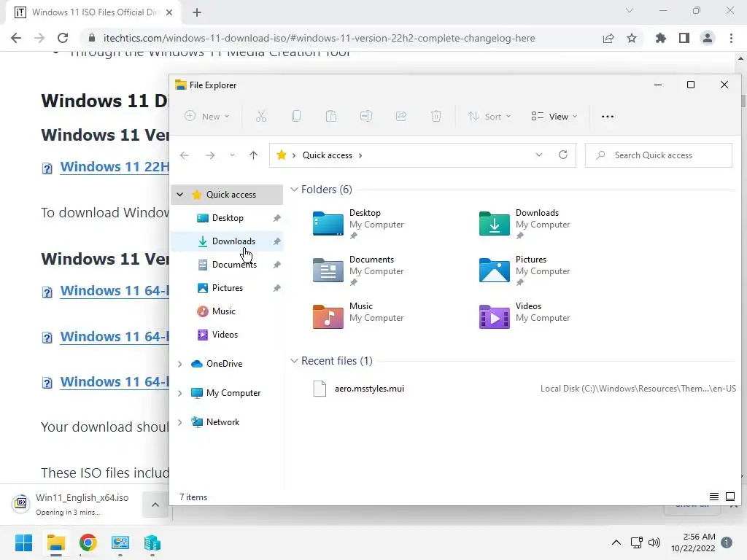Collapse the Recent files (1) group
The image size is (747, 560).
tap(295, 361)
